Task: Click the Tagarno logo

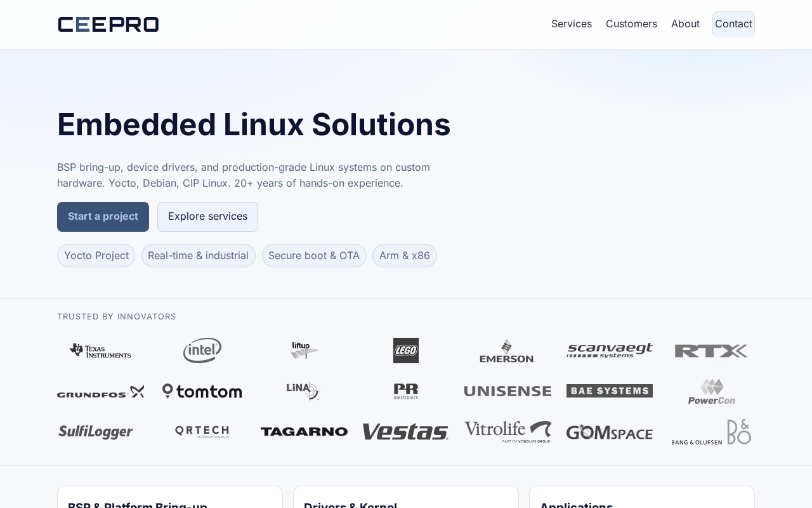Action: click(x=304, y=432)
